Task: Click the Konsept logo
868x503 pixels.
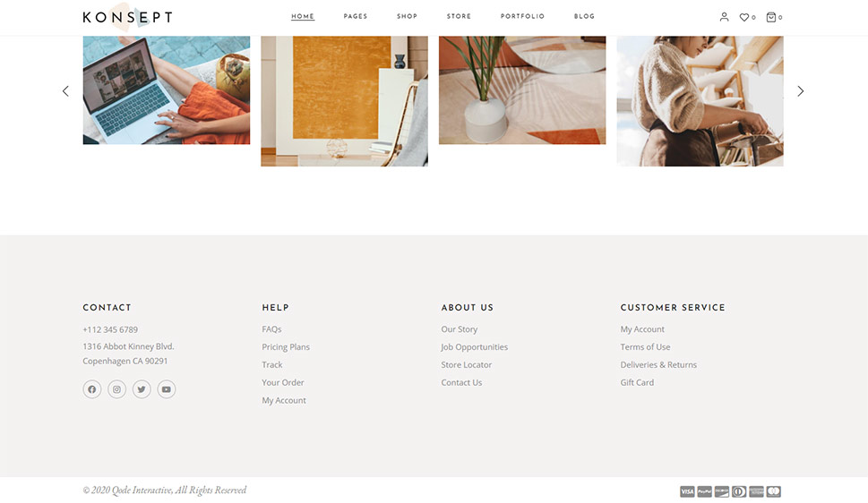Action: [127, 17]
